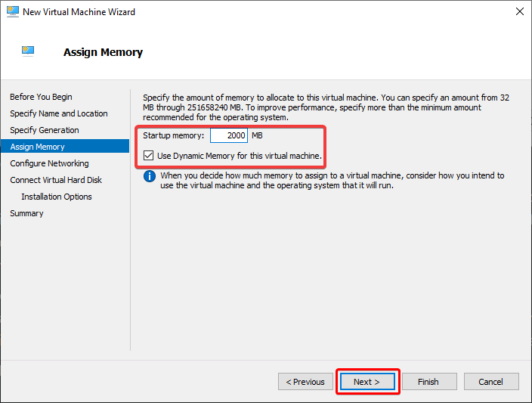Go to the Summary step
The width and height of the screenshot is (532, 403).
click(26, 213)
